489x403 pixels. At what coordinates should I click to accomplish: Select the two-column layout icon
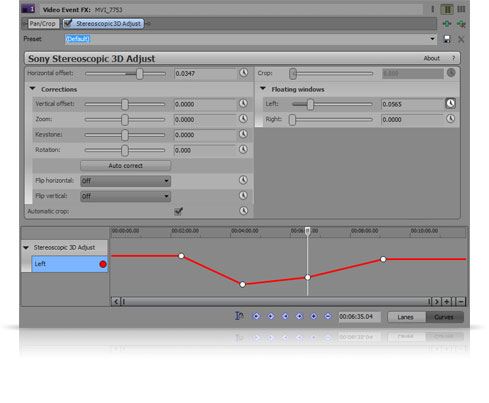click(447, 9)
